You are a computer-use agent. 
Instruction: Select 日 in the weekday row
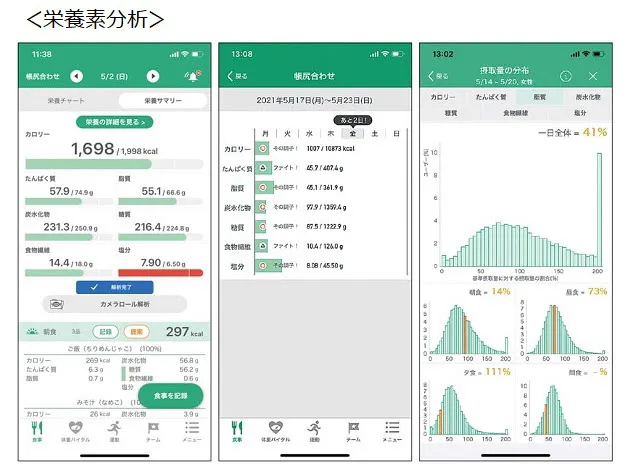coord(396,134)
